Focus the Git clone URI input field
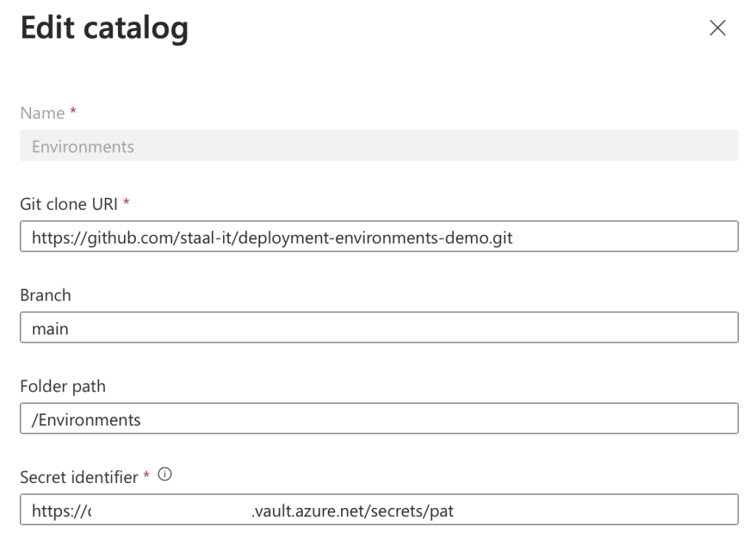This screenshot has width=756, height=545. (x=379, y=236)
